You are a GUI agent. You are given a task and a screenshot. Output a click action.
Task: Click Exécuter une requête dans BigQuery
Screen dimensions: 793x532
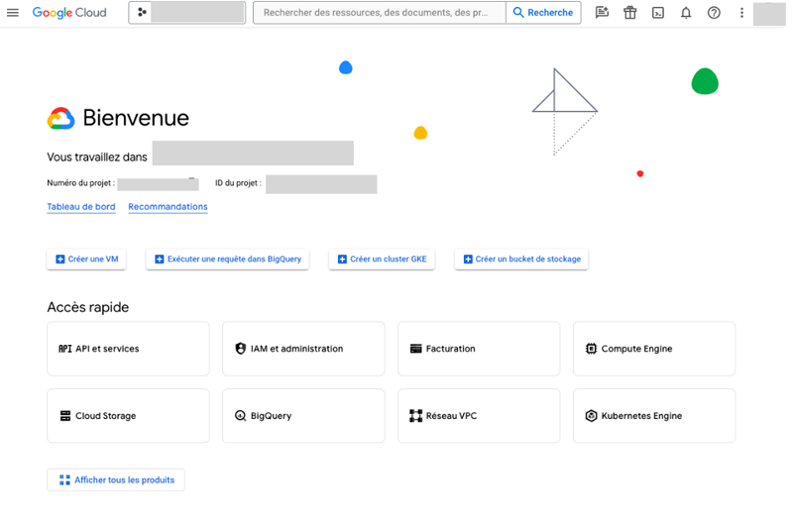coord(228,260)
